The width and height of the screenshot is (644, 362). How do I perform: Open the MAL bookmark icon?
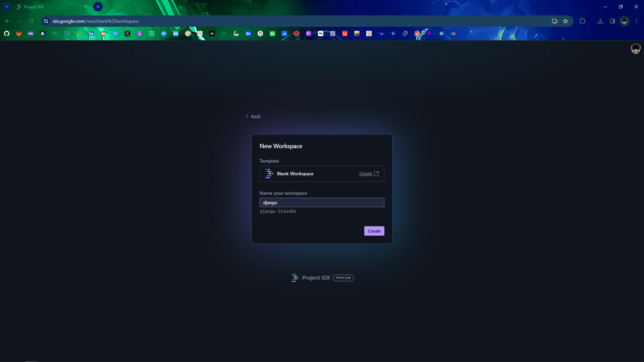31,34
